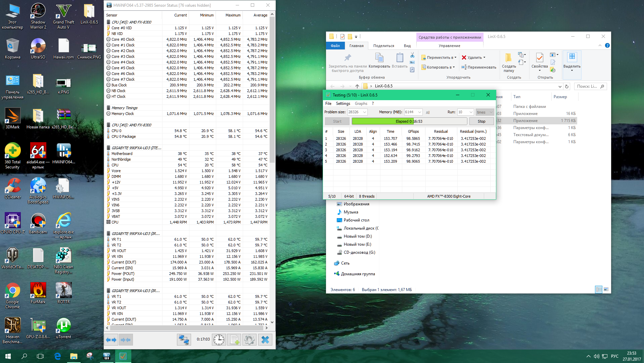The width and height of the screenshot is (644, 363).
Task: Select the aida64.exe shortcut on desktop
Action: [x=38, y=156]
